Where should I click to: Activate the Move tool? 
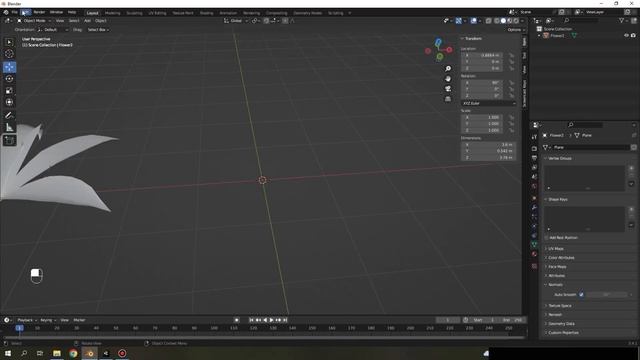[x=9, y=67]
